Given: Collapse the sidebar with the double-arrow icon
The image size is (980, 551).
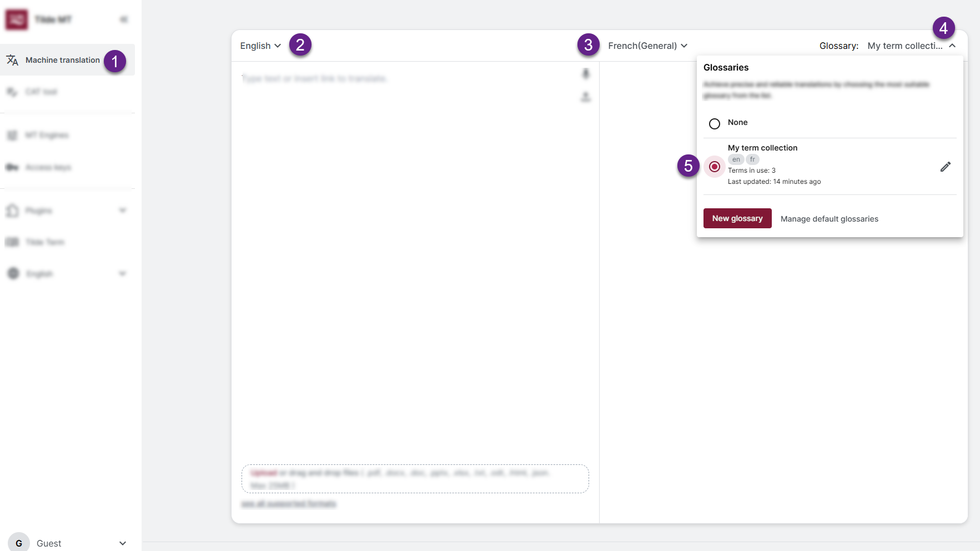Looking at the screenshot, I should 124,19.
